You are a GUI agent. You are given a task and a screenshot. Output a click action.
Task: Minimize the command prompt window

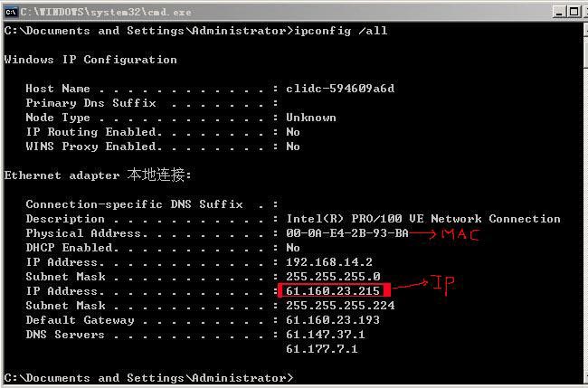(x=559, y=12)
